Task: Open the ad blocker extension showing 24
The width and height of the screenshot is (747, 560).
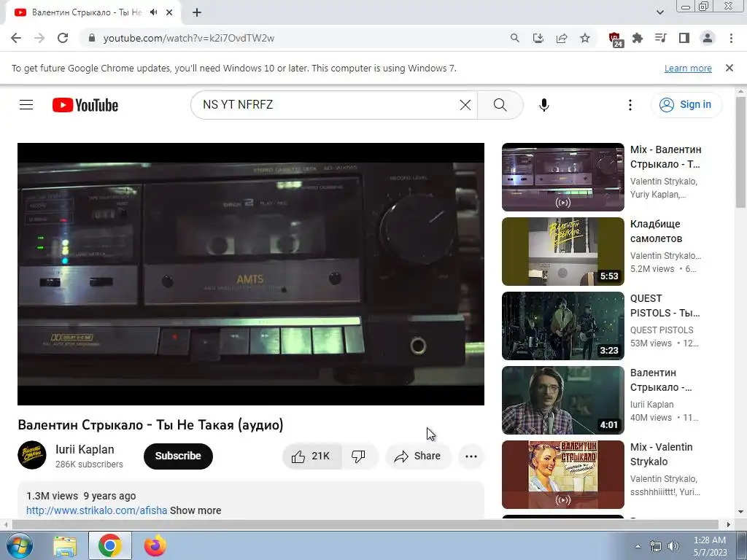Action: (x=615, y=39)
